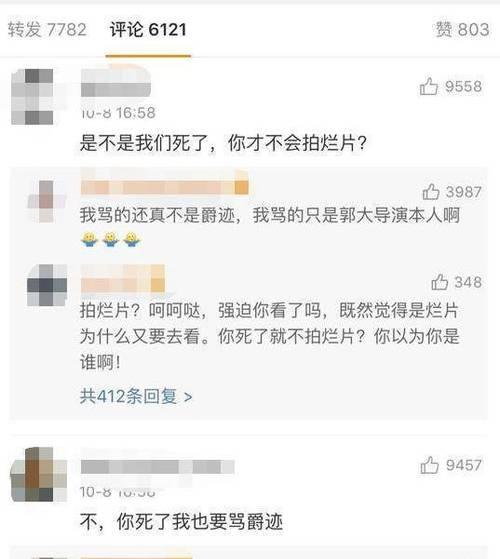
Task: Select comment 不，你死了我也要骂爵迹
Action: tap(181, 522)
